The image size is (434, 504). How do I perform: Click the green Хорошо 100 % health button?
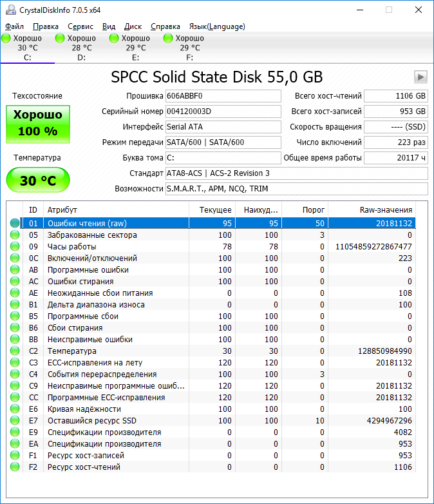[x=38, y=123]
